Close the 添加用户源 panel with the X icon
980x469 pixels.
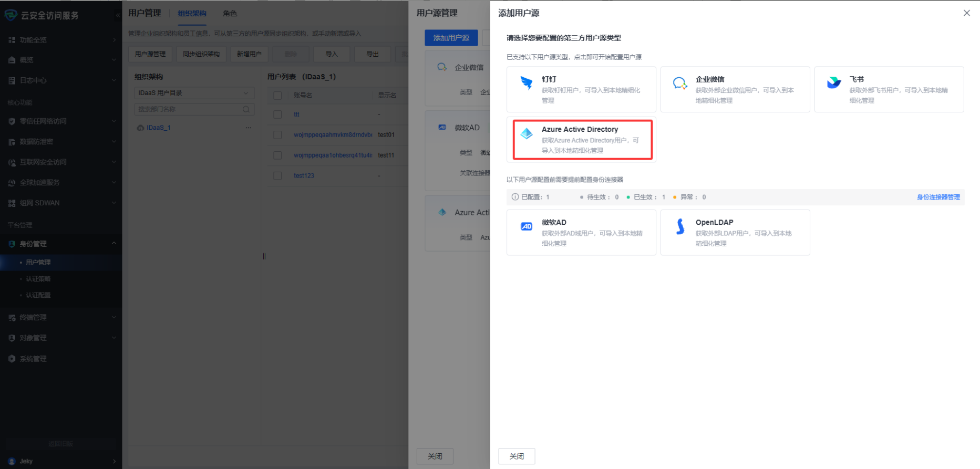(x=967, y=13)
